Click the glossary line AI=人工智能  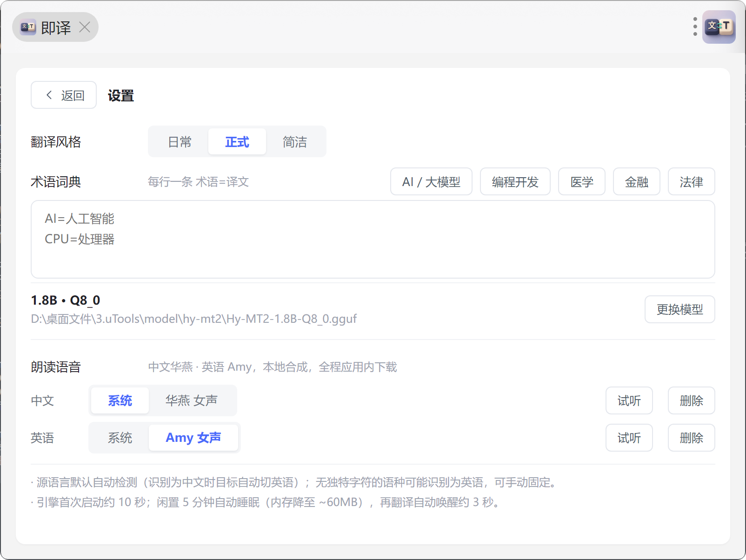(80, 219)
